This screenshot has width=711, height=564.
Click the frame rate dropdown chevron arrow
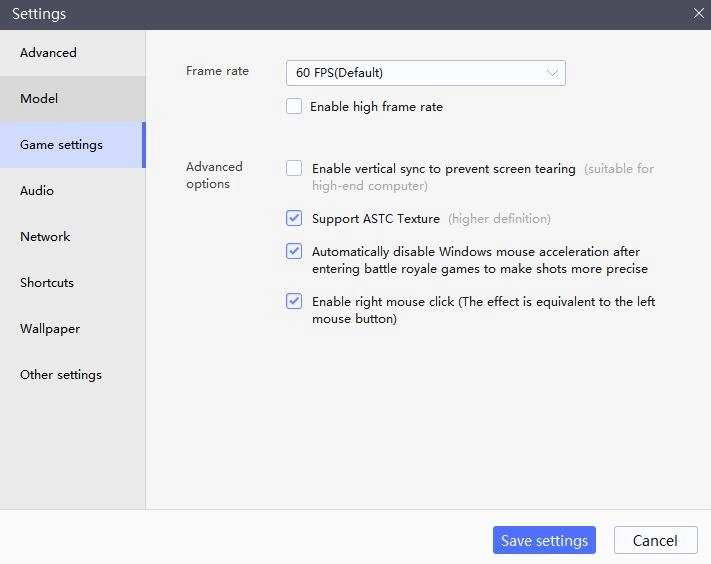(552, 73)
